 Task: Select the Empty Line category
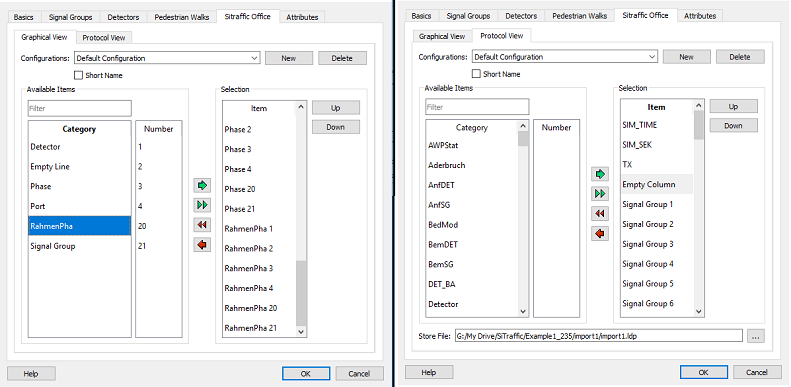click(79, 167)
